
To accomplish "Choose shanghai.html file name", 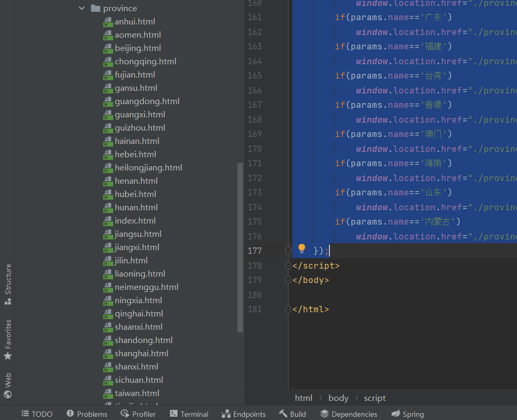I will 141,354.
